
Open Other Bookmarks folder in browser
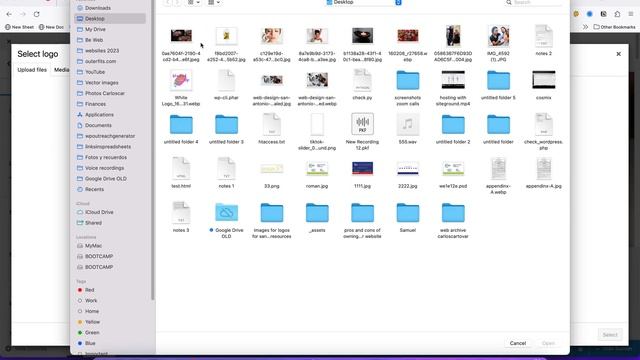click(x=614, y=27)
